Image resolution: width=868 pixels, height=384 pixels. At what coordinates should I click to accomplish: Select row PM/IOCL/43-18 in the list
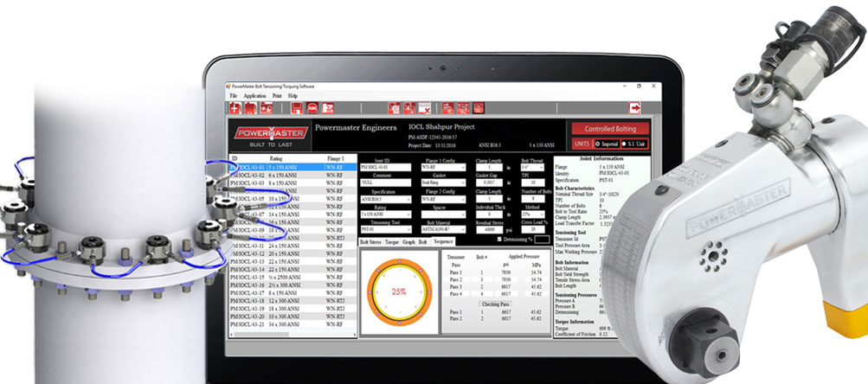[293, 300]
